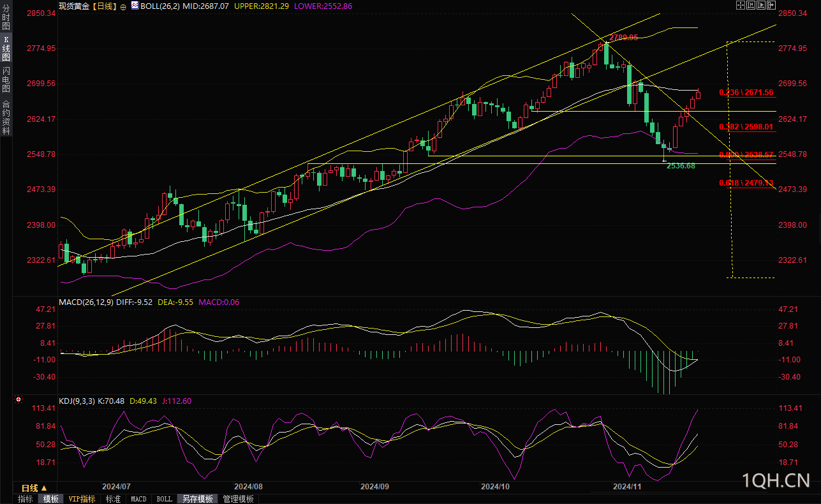
Task: Click the LOWER:2552.86 value
Action: (x=323, y=6)
